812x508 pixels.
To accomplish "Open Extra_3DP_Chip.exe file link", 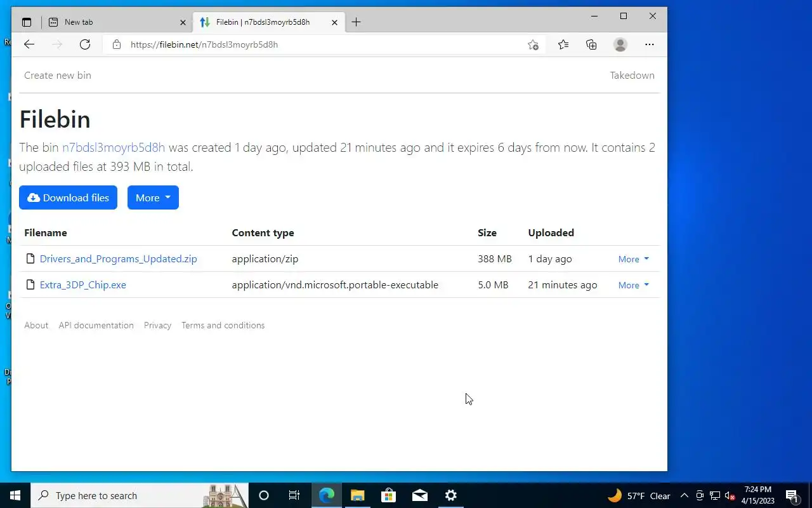I will point(83,284).
